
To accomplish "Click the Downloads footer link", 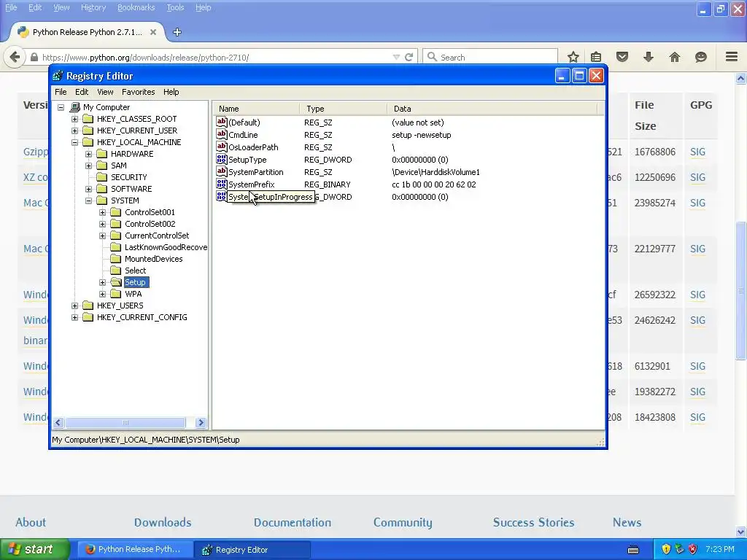I will [x=163, y=522].
